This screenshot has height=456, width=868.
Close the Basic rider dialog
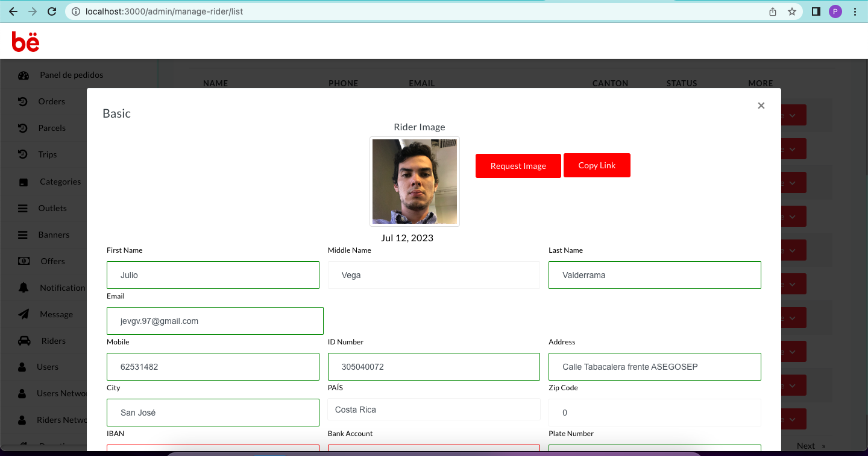pos(761,106)
